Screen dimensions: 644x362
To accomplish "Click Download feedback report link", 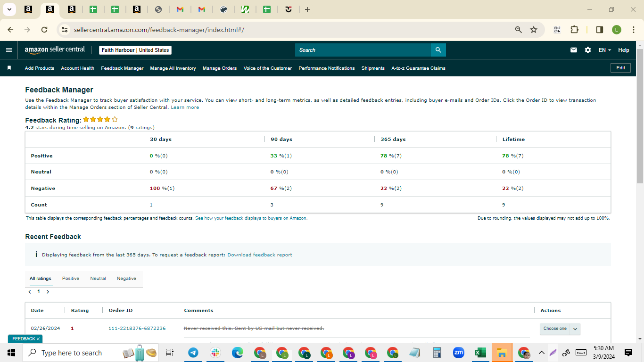I will [x=260, y=255].
